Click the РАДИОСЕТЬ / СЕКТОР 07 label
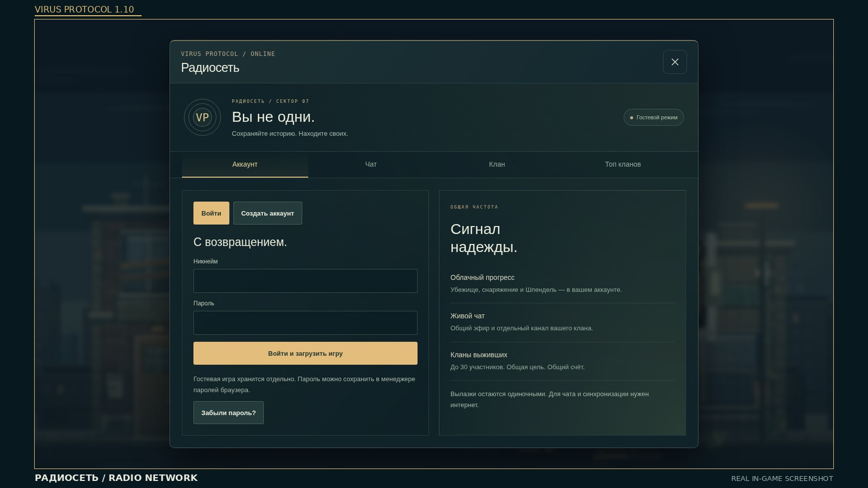 [270, 101]
